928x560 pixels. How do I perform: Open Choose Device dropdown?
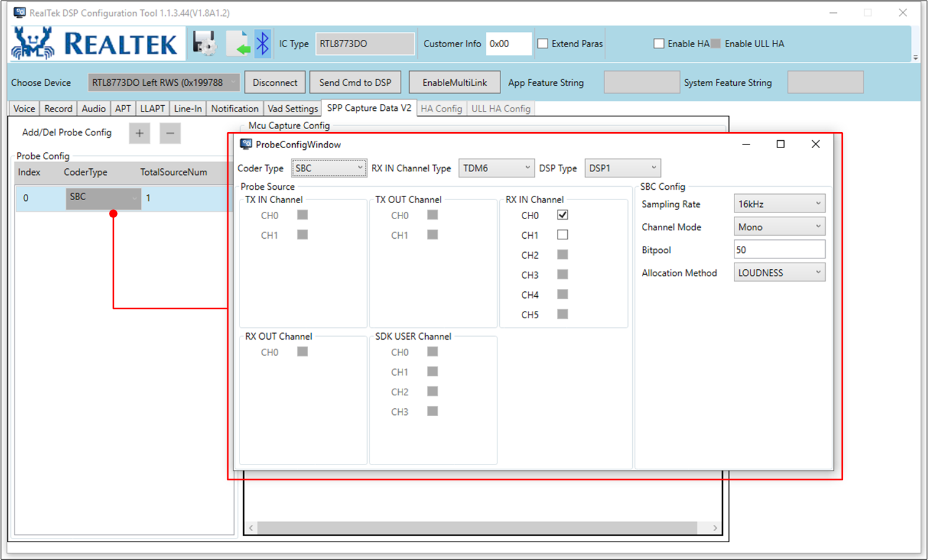coord(164,83)
